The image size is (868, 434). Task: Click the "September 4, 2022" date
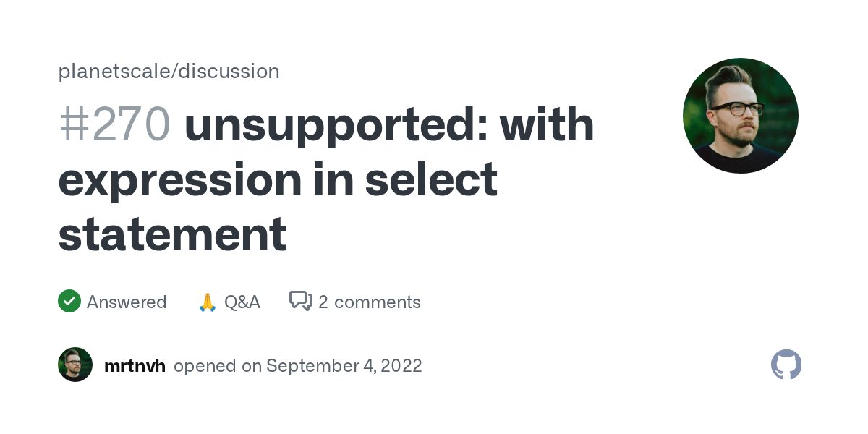pos(344,365)
